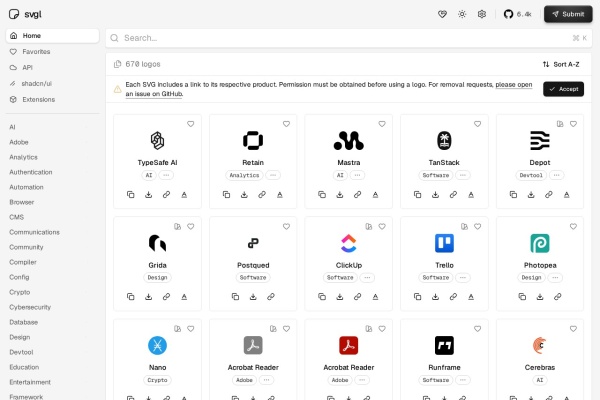Download the Trello logo

(x=435, y=297)
